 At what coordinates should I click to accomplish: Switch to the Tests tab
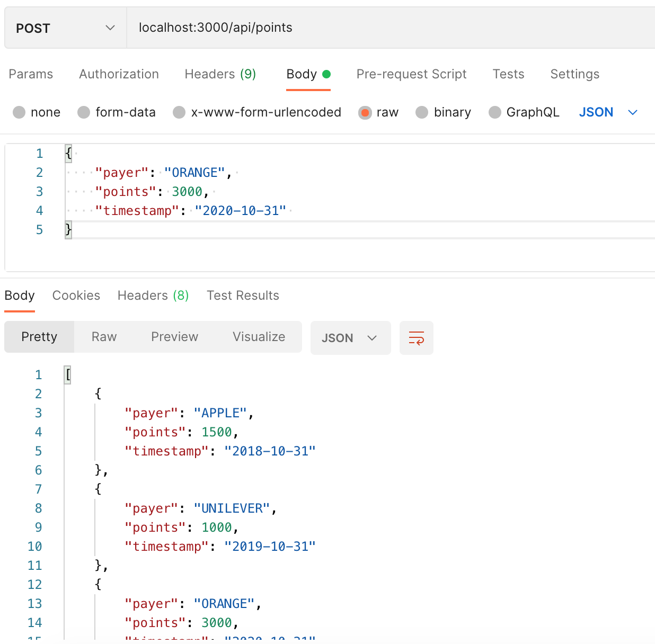[508, 74]
